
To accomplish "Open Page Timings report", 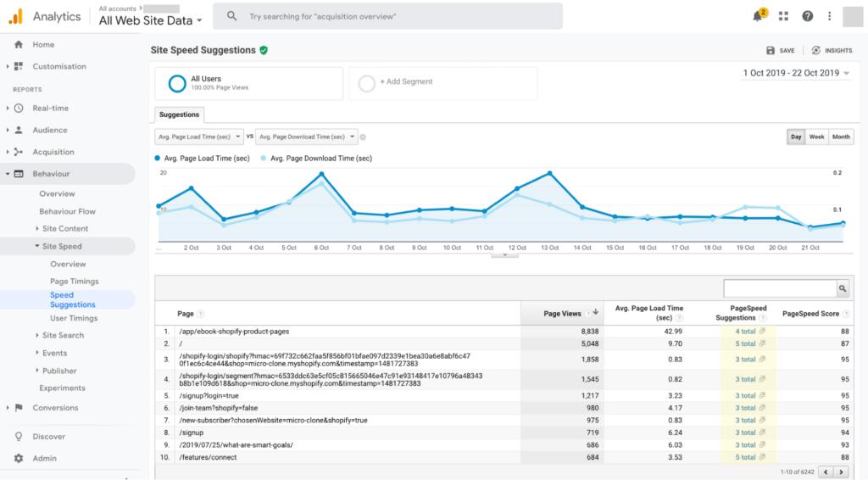I will tap(75, 282).
